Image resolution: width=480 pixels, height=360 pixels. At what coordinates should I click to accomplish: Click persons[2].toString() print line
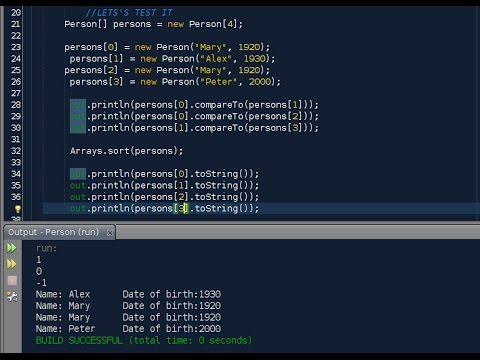(x=164, y=197)
